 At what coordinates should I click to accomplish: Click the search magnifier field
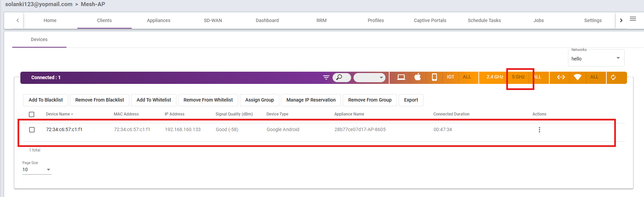[x=342, y=77]
